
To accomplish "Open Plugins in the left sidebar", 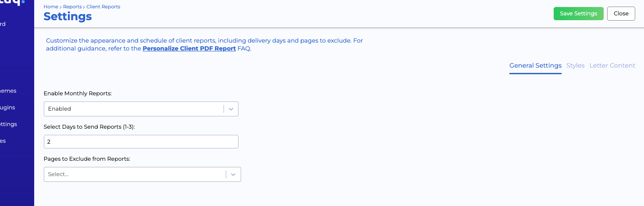I will (8, 108).
